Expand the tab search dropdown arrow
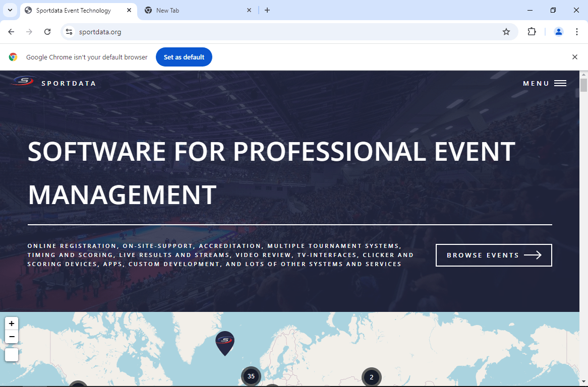The width and height of the screenshot is (588, 387). 10,10
